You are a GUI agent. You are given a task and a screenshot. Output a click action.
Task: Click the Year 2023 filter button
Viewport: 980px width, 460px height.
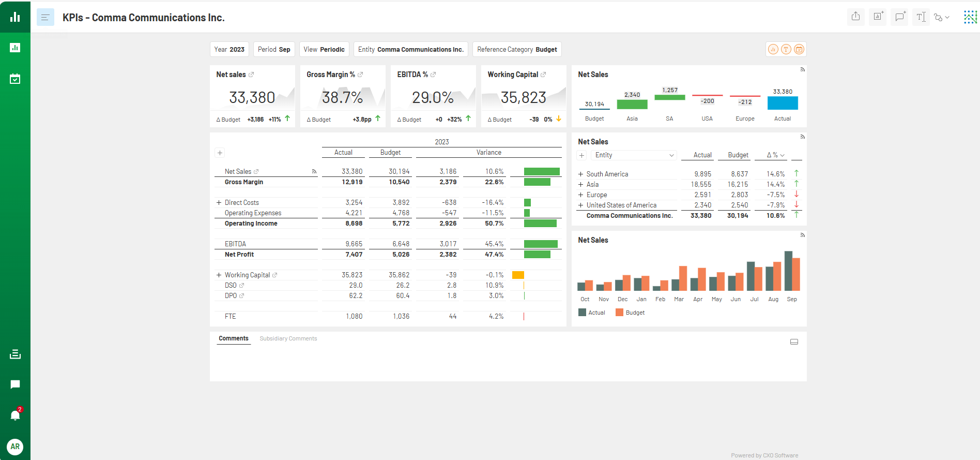coord(229,49)
